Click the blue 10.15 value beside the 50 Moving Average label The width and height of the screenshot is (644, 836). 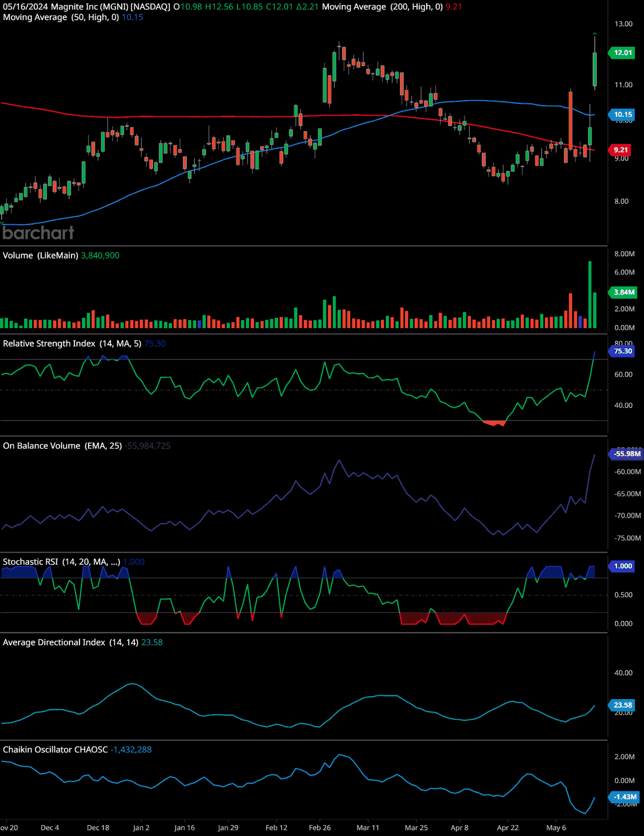click(x=132, y=17)
